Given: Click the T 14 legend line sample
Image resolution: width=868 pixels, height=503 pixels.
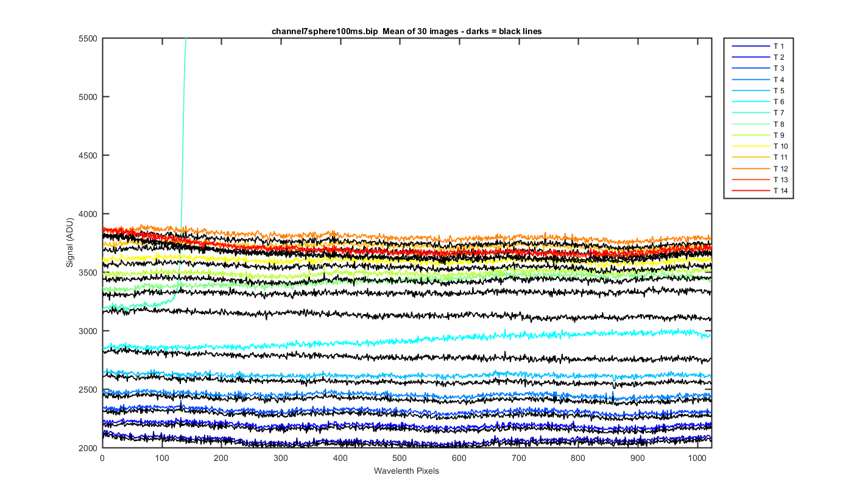Looking at the screenshot, I should pyautogui.click(x=750, y=191).
